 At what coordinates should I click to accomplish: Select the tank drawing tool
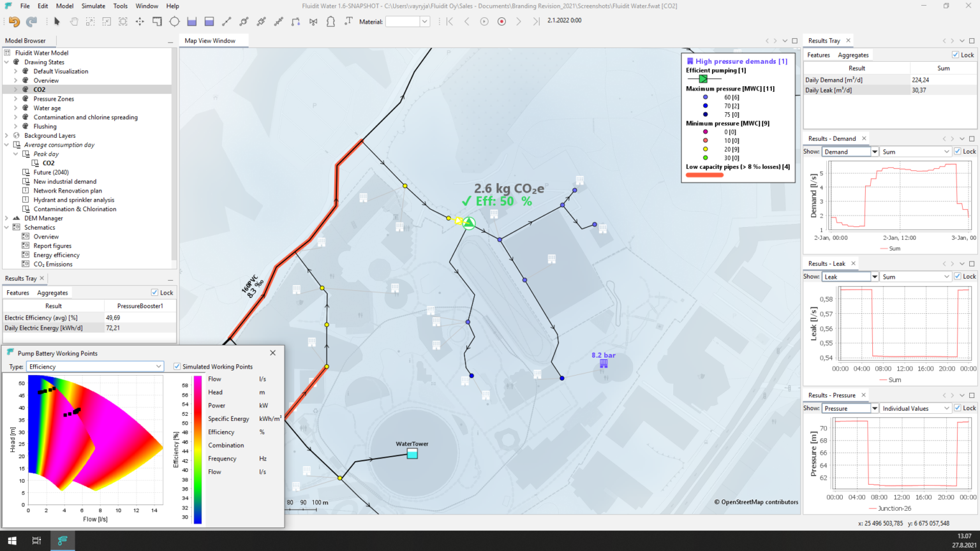click(209, 21)
